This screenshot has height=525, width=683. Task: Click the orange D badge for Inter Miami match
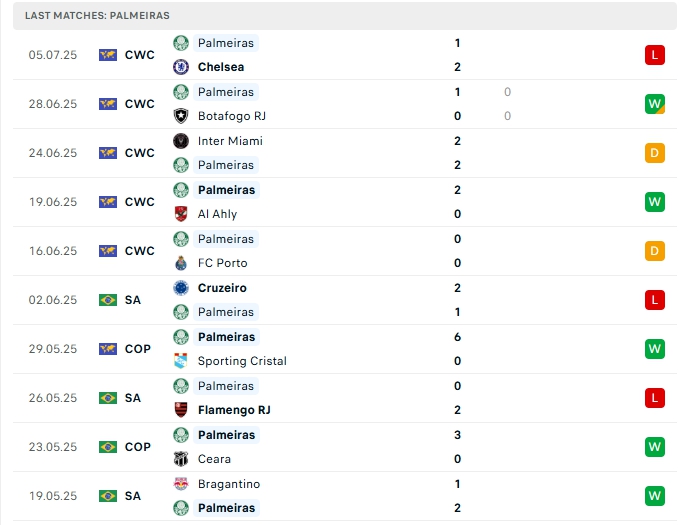655,153
